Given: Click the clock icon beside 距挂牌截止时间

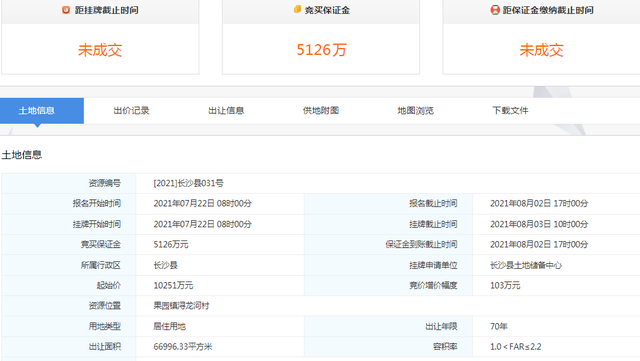Looking at the screenshot, I should coord(66,10).
